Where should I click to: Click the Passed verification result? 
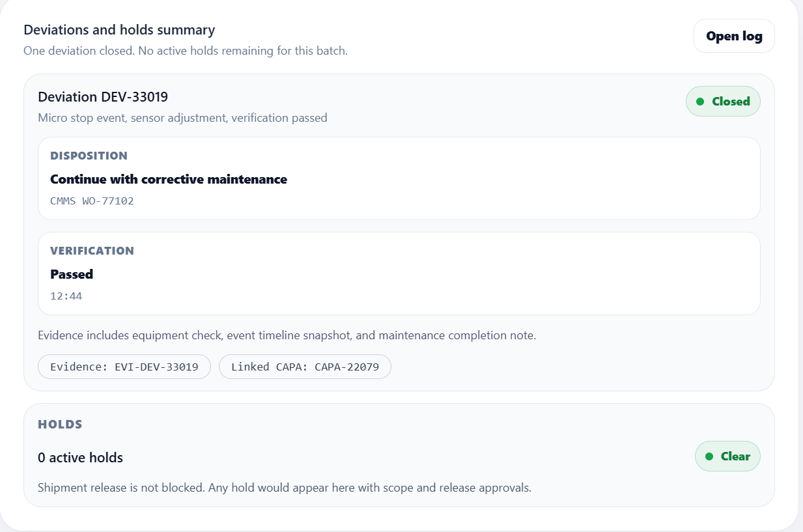coord(72,274)
